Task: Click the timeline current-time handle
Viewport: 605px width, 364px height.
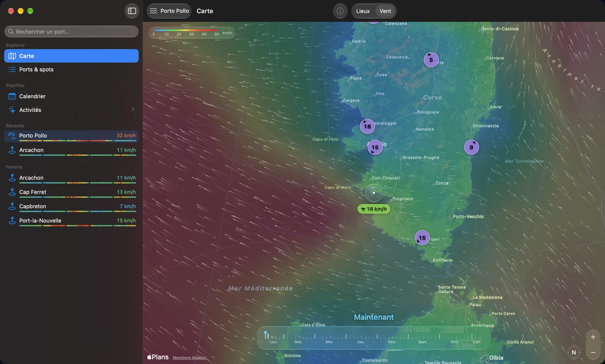Action: [x=266, y=335]
